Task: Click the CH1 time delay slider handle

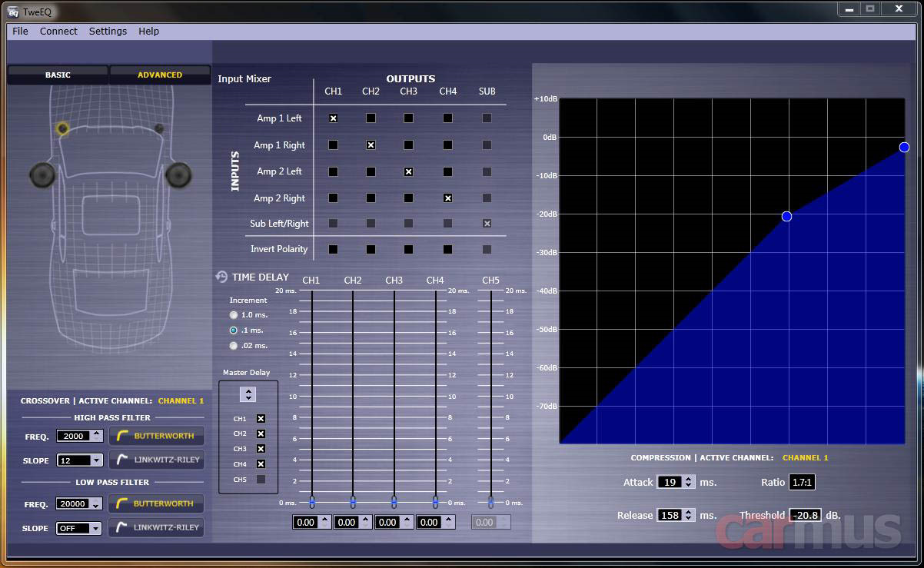Action: 311,502
